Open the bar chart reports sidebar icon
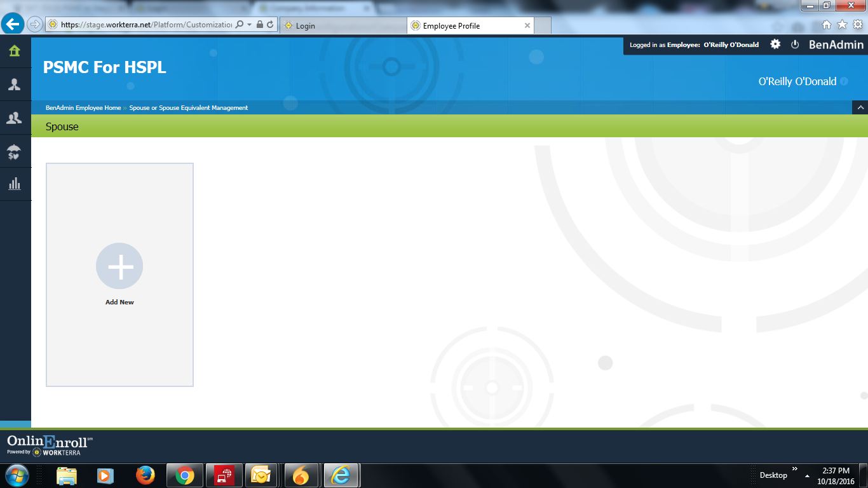This screenshot has width=868, height=488. tap(14, 185)
